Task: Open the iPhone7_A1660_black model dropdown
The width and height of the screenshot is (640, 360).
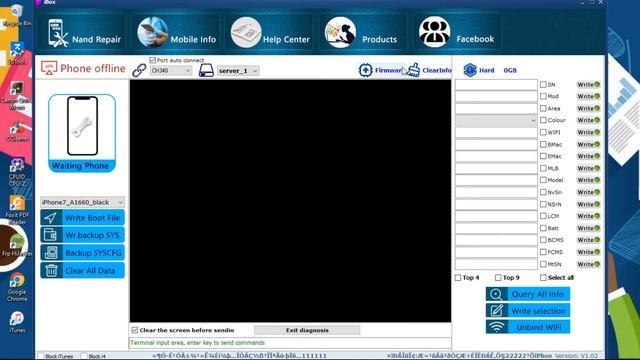Action: pos(82,202)
